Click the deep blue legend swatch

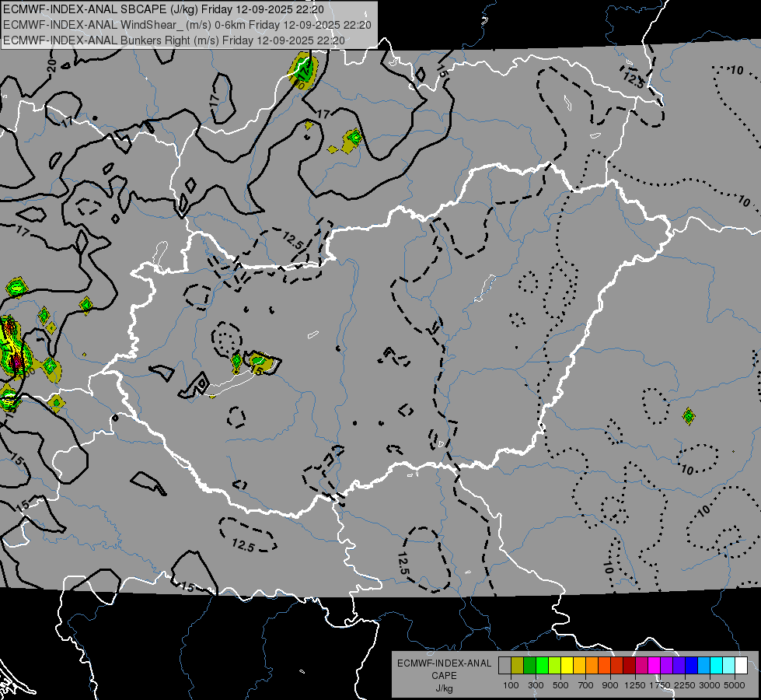click(692, 666)
